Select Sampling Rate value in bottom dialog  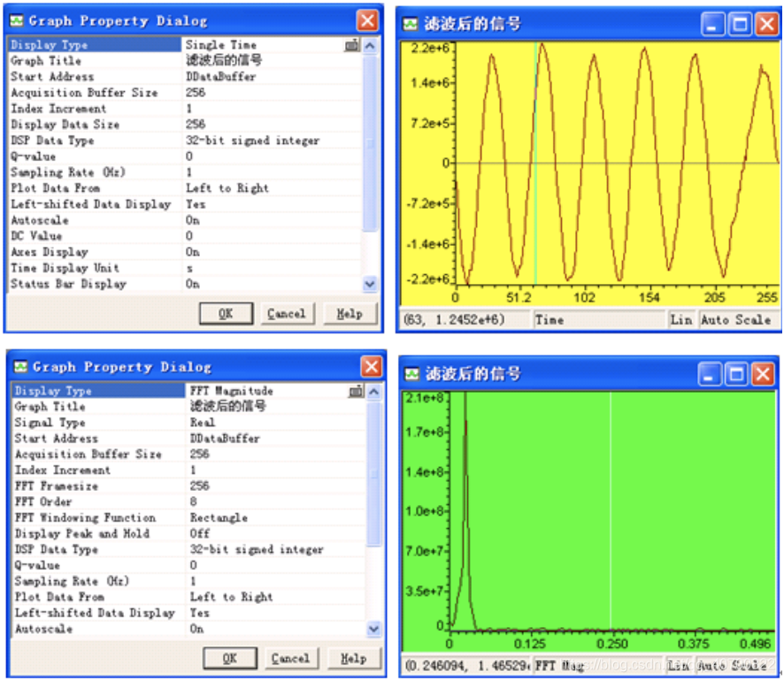click(x=193, y=581)
